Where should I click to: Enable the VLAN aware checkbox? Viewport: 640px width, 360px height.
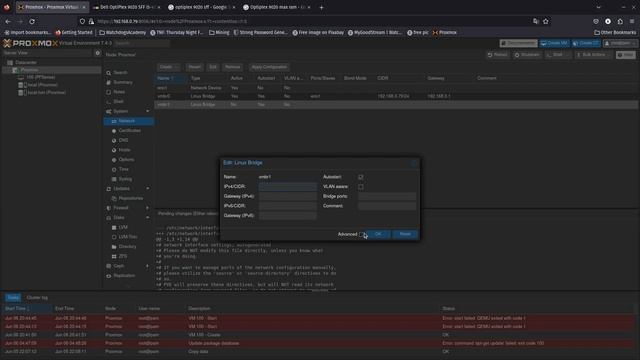(361, 187)
